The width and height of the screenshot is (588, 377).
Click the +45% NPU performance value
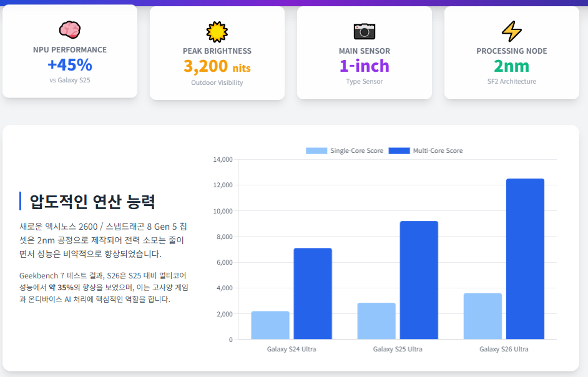(70, 65)
